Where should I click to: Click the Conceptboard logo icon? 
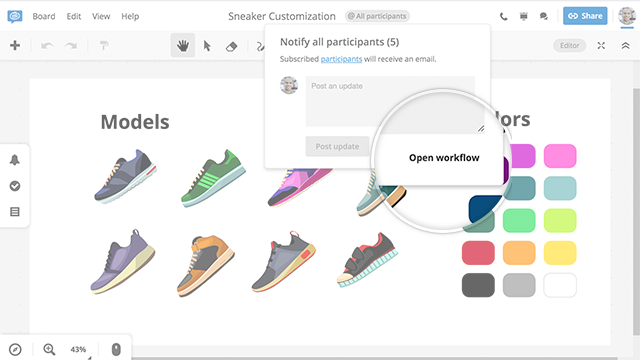15,16
